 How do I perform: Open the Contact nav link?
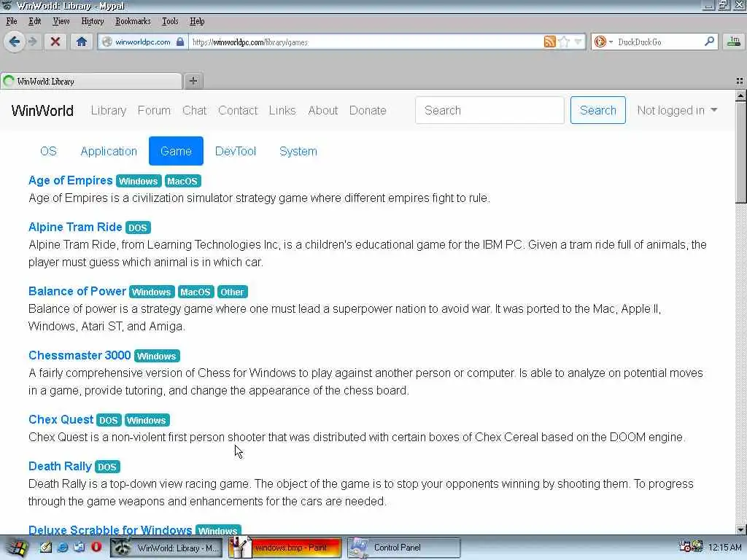click(238, 111)
